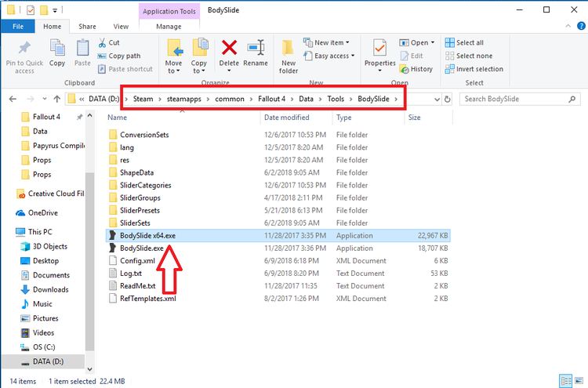Click the Move to icon
Screen dimensions: 588x388
pos(174,48)
